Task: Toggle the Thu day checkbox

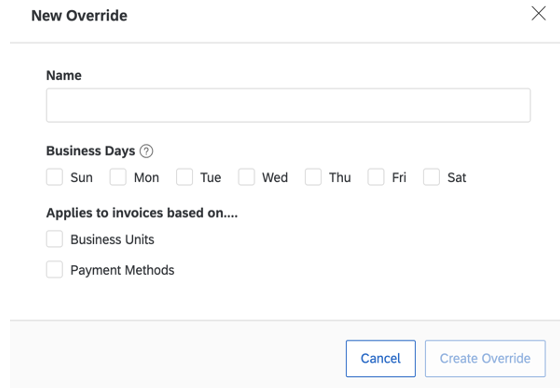Action: [313, 177]
